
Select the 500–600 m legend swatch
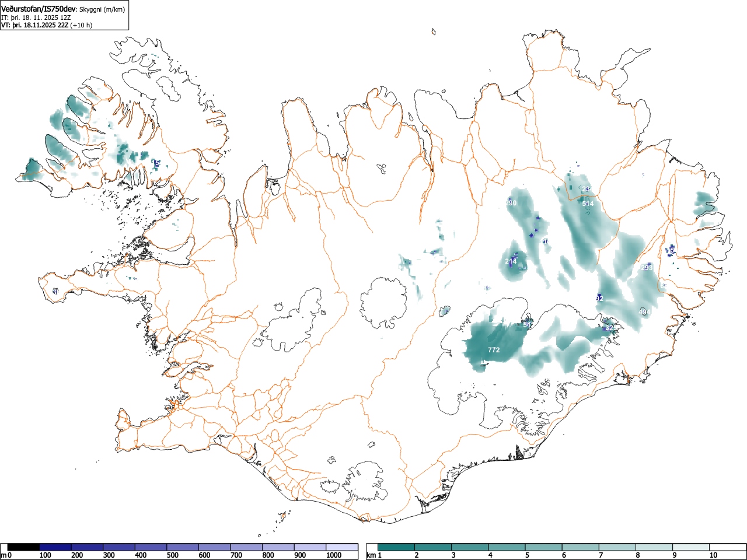[183, 547]
